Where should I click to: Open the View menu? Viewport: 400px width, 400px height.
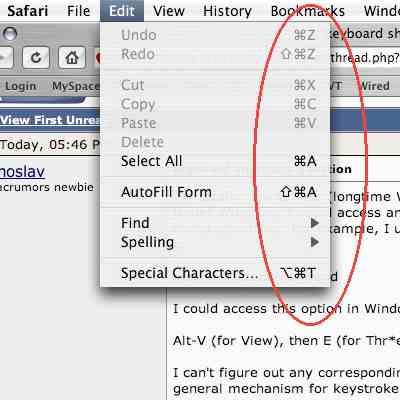pos(169,11)
